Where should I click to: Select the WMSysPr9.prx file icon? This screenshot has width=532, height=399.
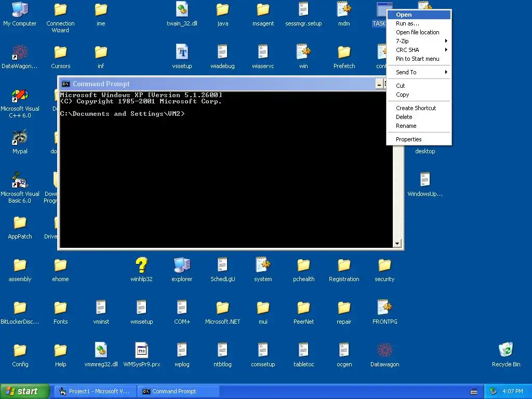(141, 351)
